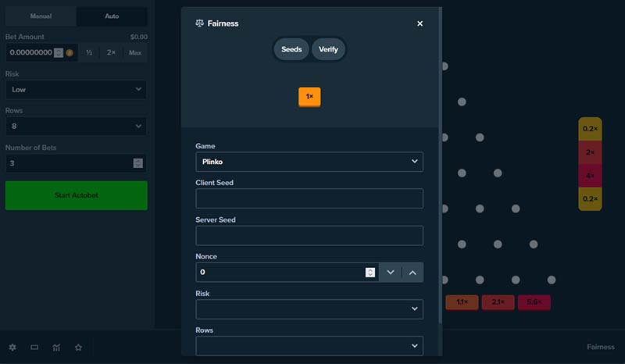Click the 5.6× payout bucket
Viewport: 625px width, 364px height.
(534, 302)
